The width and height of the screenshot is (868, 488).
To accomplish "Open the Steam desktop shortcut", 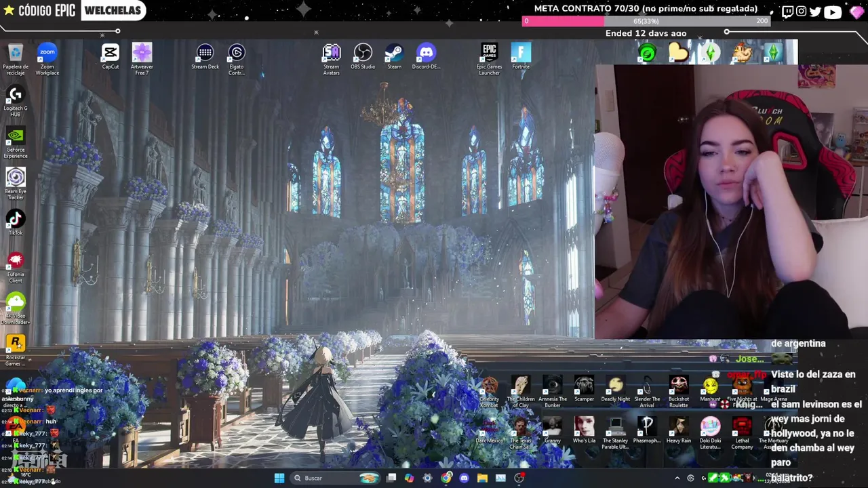I will pos(394,56).
